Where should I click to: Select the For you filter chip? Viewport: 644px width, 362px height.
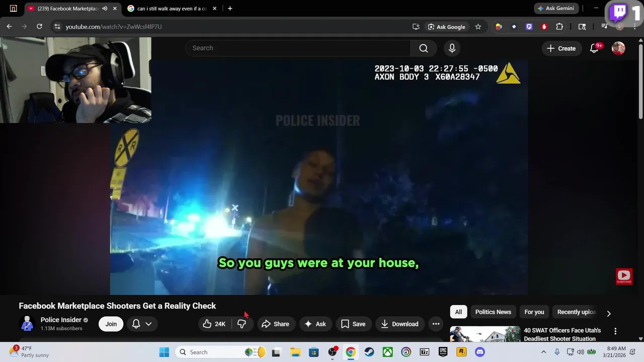[534, 312]
